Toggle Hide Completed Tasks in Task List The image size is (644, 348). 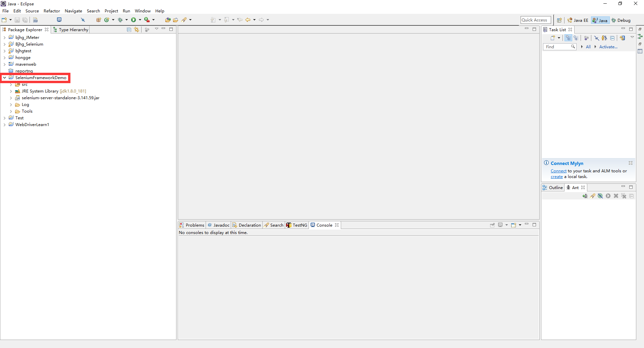coord(597,38)
